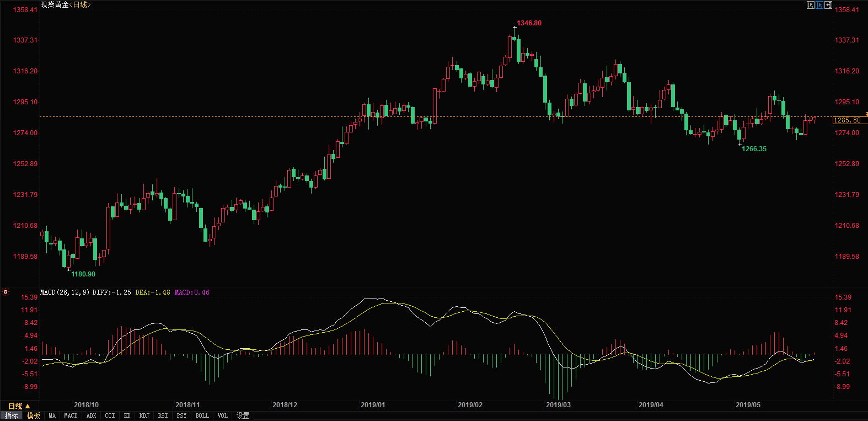Click the 1285.80 current price label
Screen dimensions: 868x421
tap(848, 120)
